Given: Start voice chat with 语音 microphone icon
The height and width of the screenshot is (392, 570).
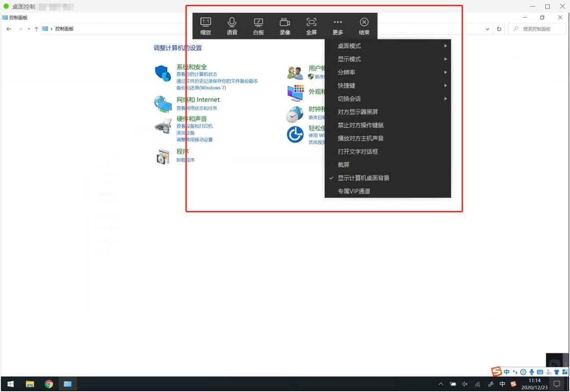Looking at the screenshot, I should point(232,22).
